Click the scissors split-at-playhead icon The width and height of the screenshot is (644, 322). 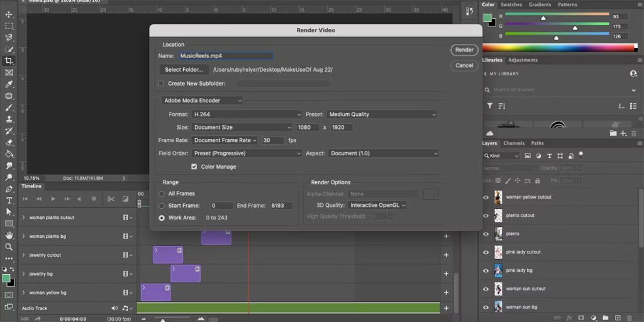tap(111, 199)
